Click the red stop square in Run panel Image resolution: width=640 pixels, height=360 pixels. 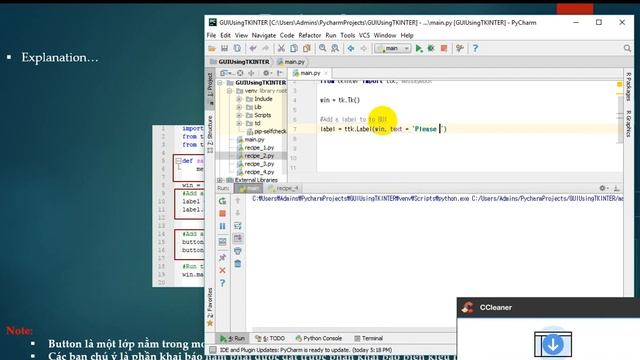tap(222, 213)
